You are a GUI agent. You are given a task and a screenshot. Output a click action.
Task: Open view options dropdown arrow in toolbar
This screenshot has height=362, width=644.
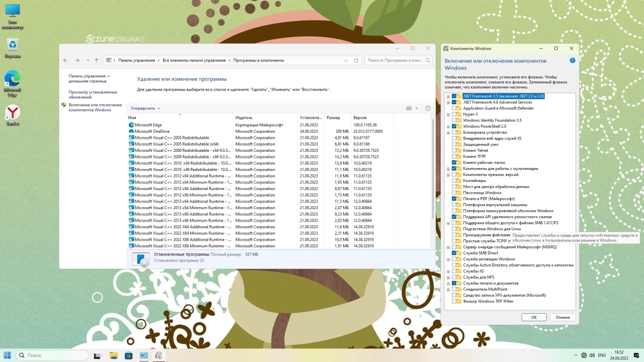417,108
